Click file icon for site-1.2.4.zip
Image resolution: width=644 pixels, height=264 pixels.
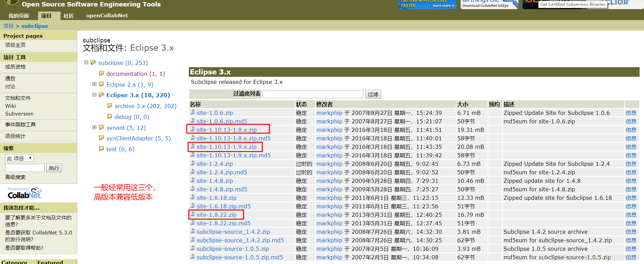(193, 163)
